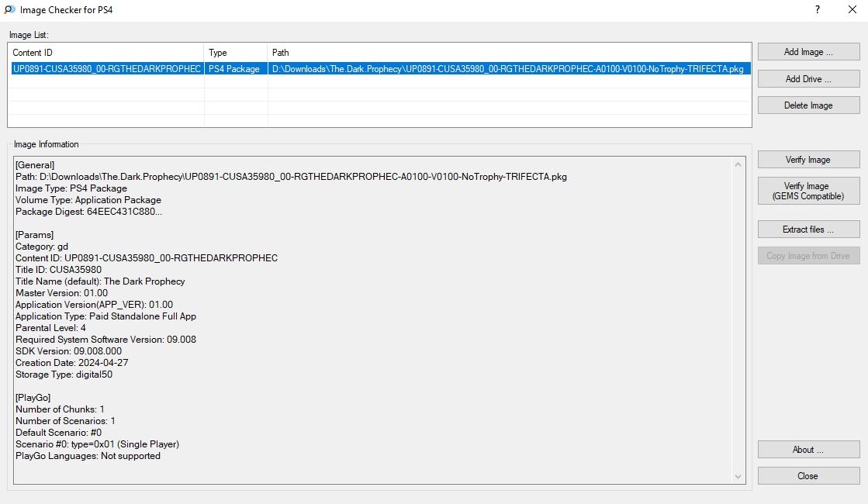Start Verify Image (GEMS Compatible)

[x=808, y=191]
